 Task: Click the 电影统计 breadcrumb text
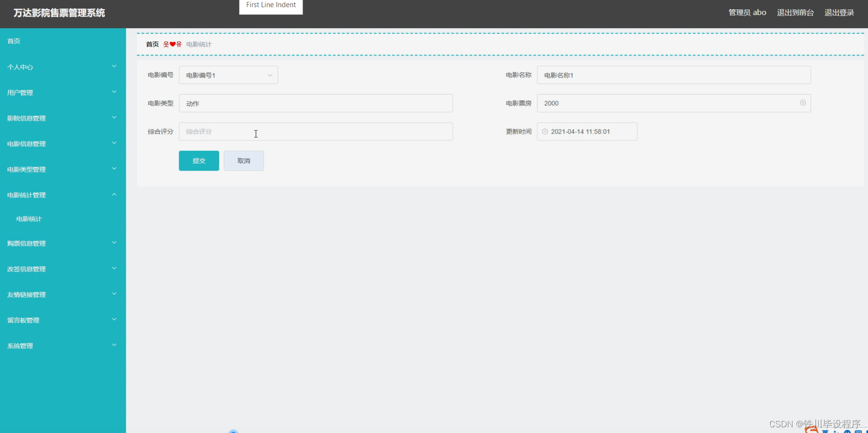[199, 44]
